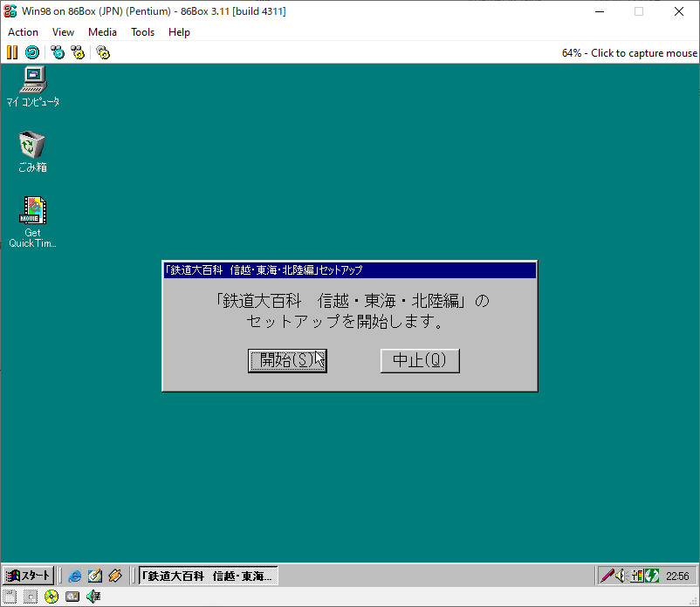This screenshot has width=700, height=607.
Task: Click the floppy drive status bar icon
Action: pos(10,597)
